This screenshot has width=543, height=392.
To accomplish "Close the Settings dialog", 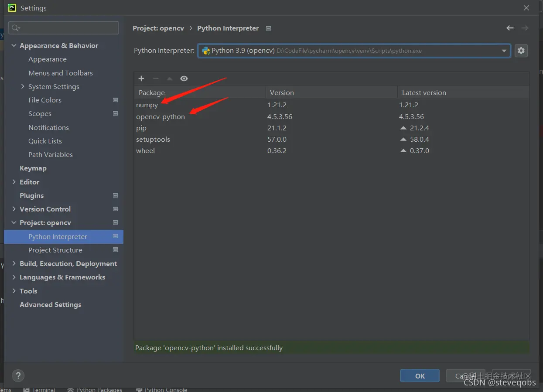I will click(x=526, y=8).
